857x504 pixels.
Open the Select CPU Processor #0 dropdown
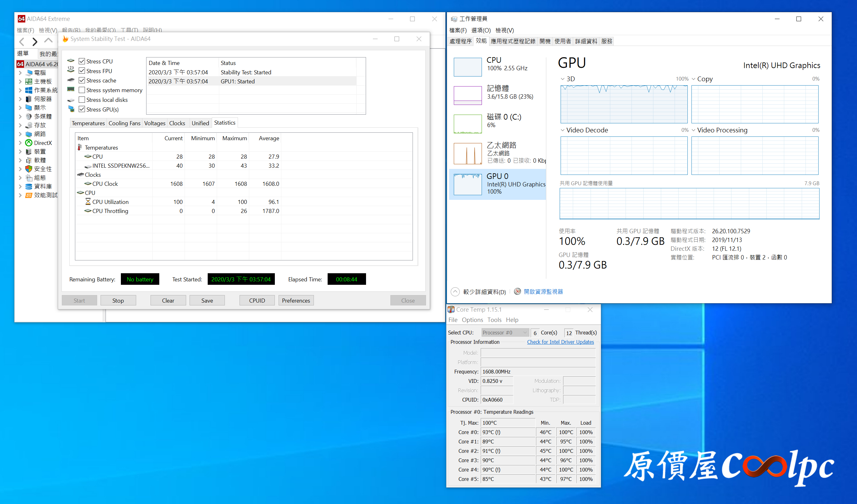505,333
